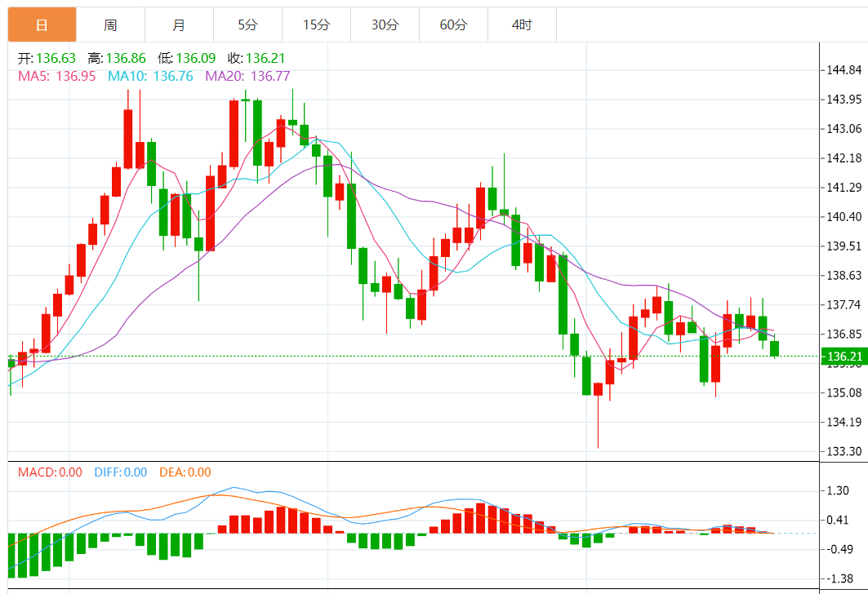Click the -0.49 MACD axis label

tap(839, 549)
